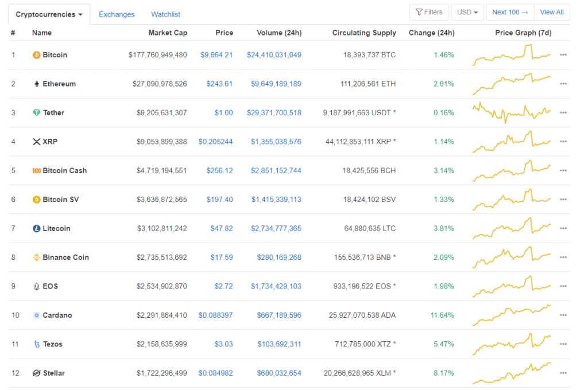Switch to the Exchanges tab

(x=117, y=14)
